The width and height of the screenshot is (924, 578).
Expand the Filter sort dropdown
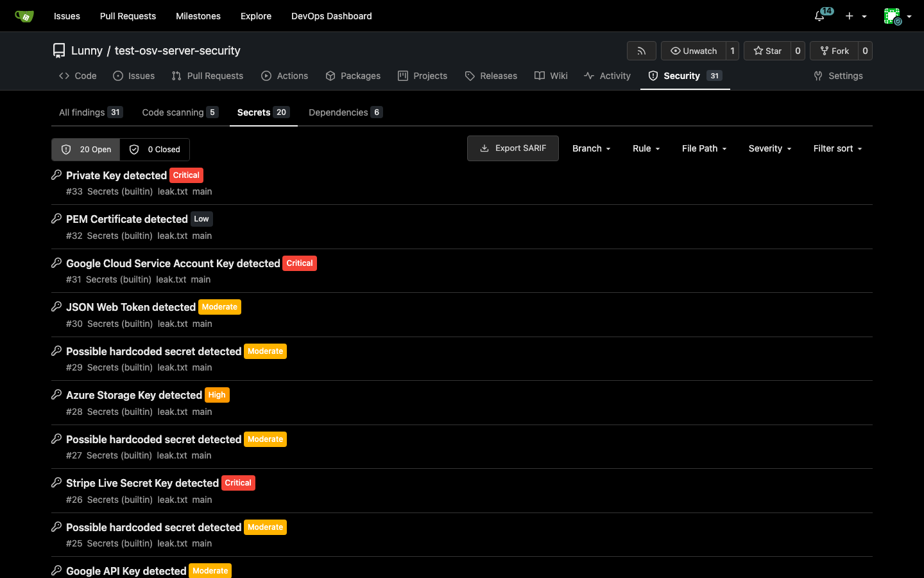click(x=837, y=148)
